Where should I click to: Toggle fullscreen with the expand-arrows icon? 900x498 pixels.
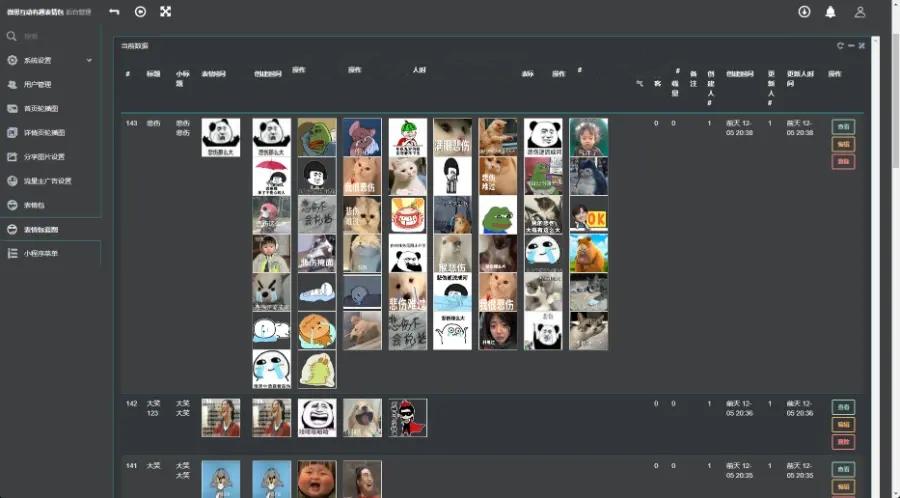(x=165, y=11)
